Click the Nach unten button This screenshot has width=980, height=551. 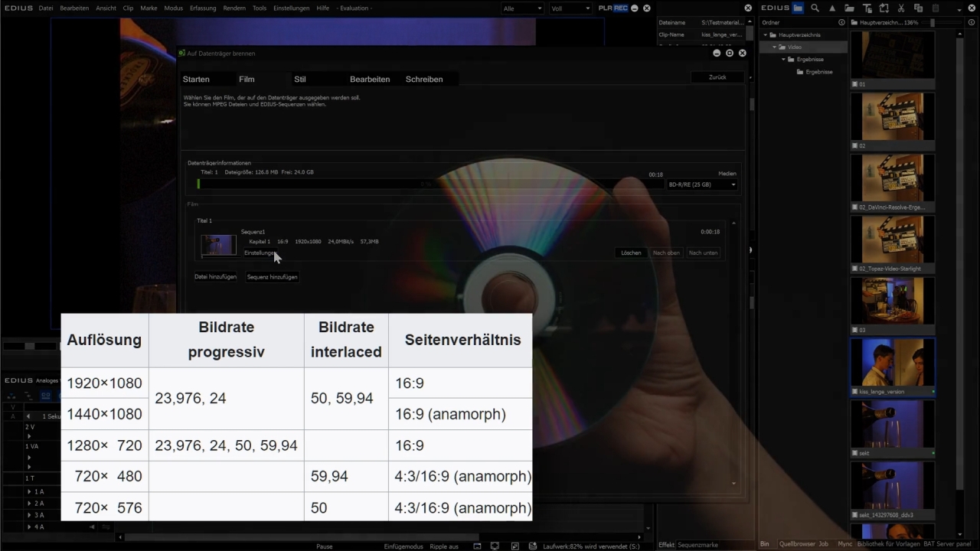703,253
